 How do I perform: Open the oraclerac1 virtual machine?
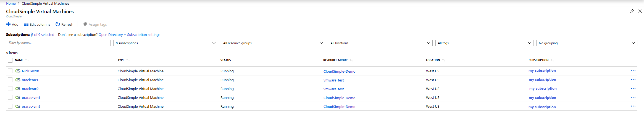[x=30, y=80]
